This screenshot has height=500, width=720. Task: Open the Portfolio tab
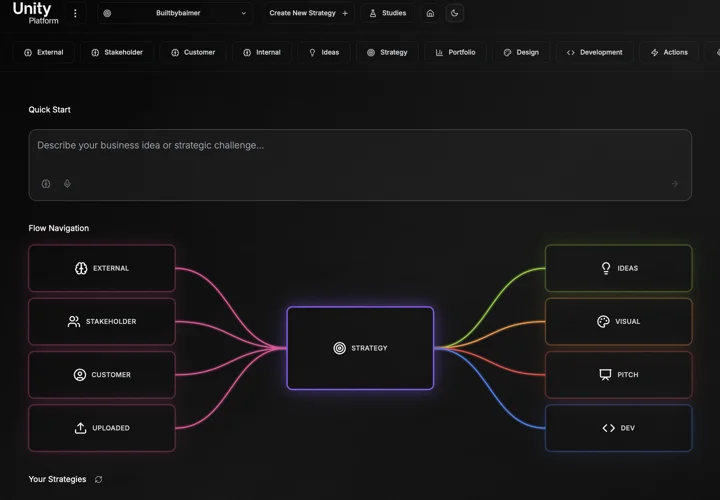(x=456, y=52)
